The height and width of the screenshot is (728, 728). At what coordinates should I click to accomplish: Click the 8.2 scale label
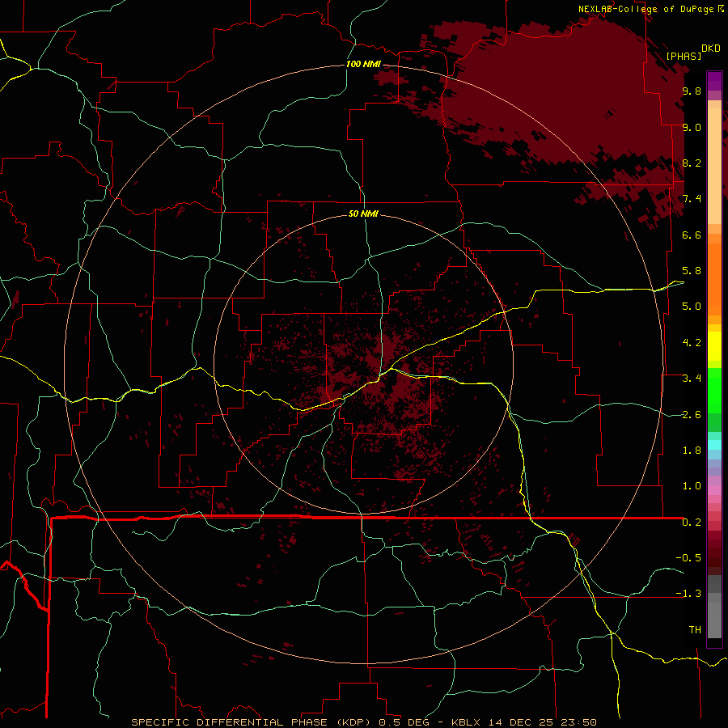692,163
